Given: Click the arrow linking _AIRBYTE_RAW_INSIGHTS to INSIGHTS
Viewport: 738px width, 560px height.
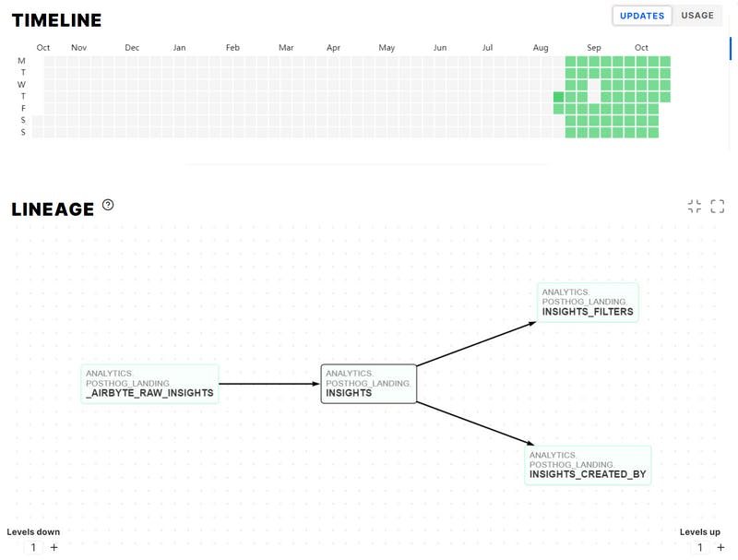Looking at the screenshot, I should pos(269,383).
